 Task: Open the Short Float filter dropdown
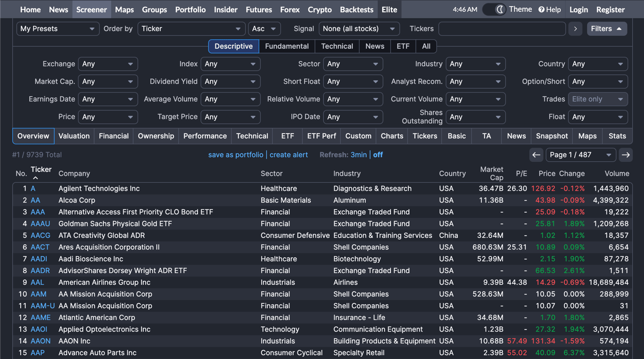pos(353,82)
